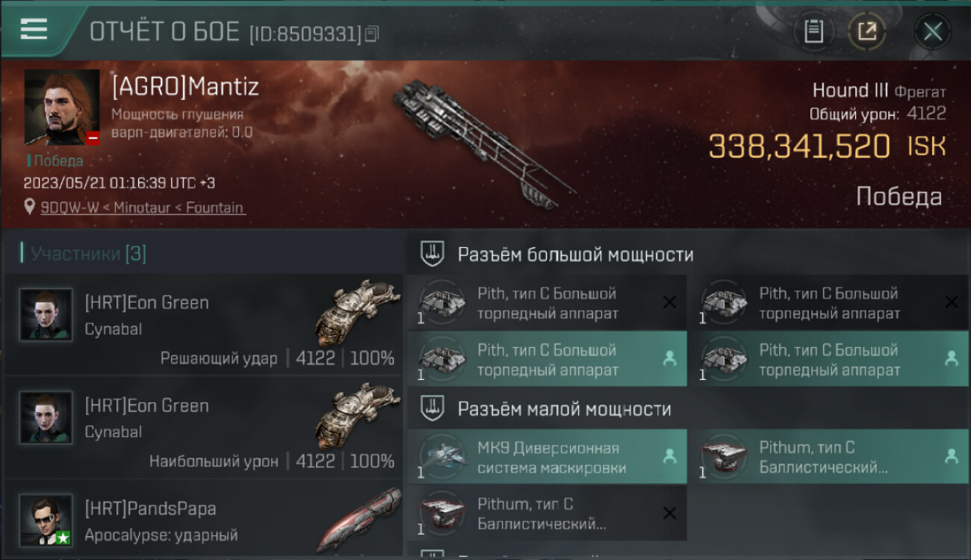This screenshot has height=560, width=971.
Task: Click the PandsPapa Apocalypse ship image
Action: 359,520
